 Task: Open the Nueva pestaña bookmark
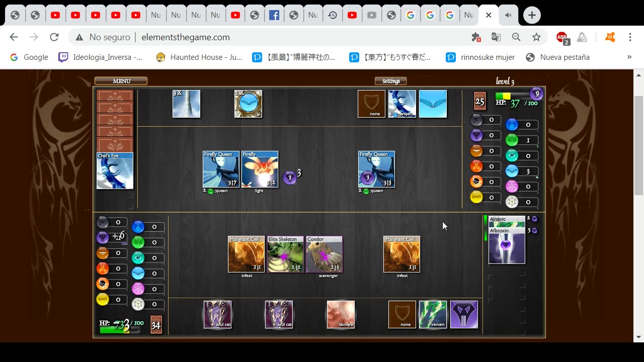click(557, 57)
